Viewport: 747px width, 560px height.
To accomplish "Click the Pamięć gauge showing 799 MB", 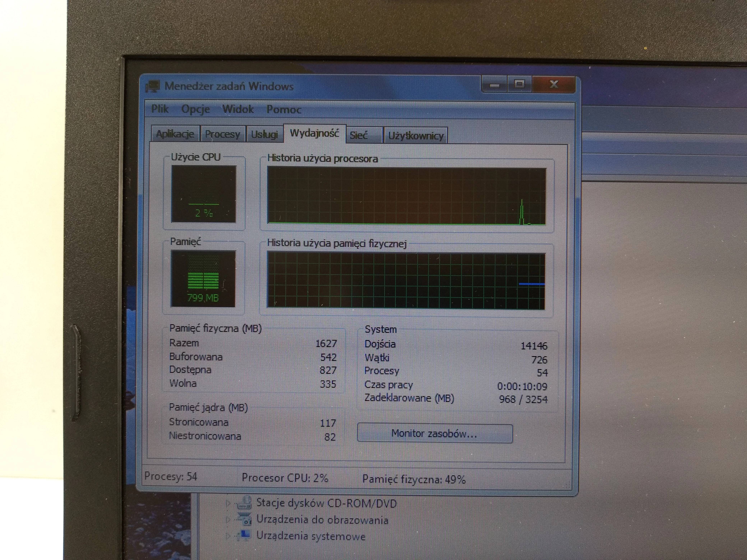I will 203,279.
